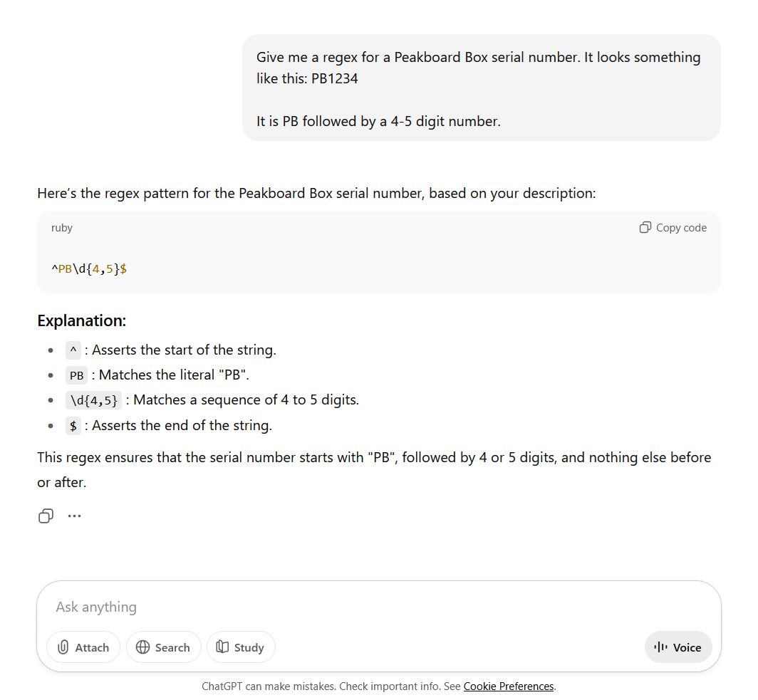Viewport: 758px width, 700px height.
Task: Click the 'ChatGPT can make mistakes' disclaimer text
Action: coord(331,686)
